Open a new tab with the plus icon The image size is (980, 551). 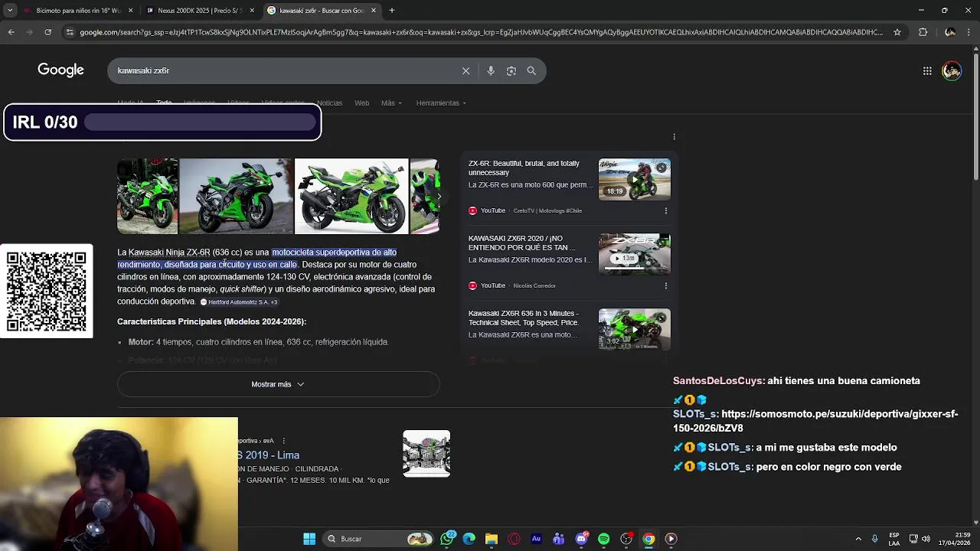pyautogui.click(x=392, y=11)
